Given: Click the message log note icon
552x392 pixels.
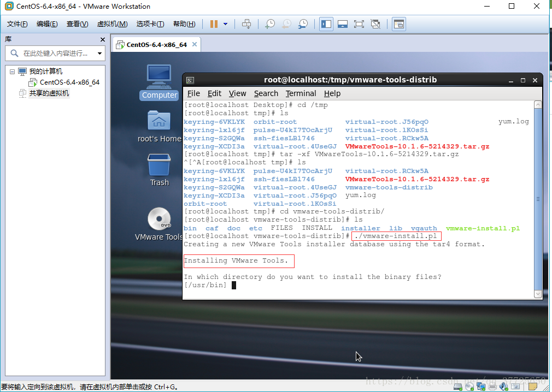Looking at the screenshot, I should pos(533,387).
